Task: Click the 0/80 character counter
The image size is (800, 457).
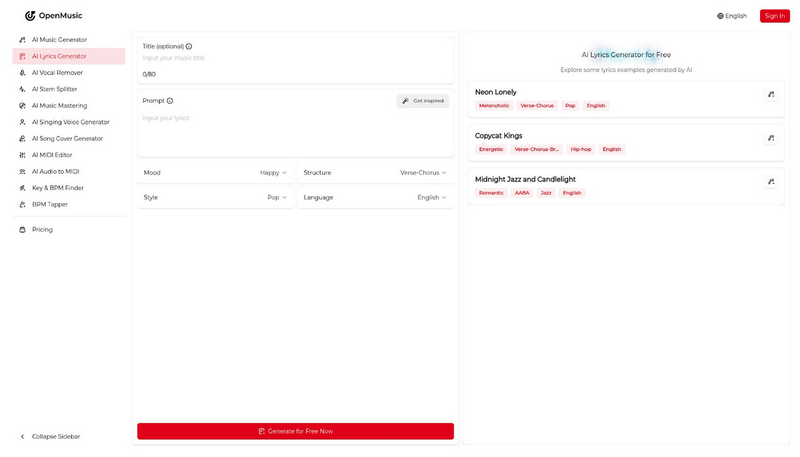Action: pyautogui.click(x=149, y=74)
